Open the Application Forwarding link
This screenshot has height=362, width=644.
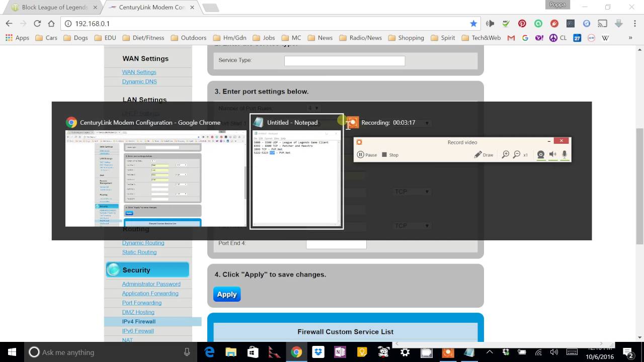point(150,293)
